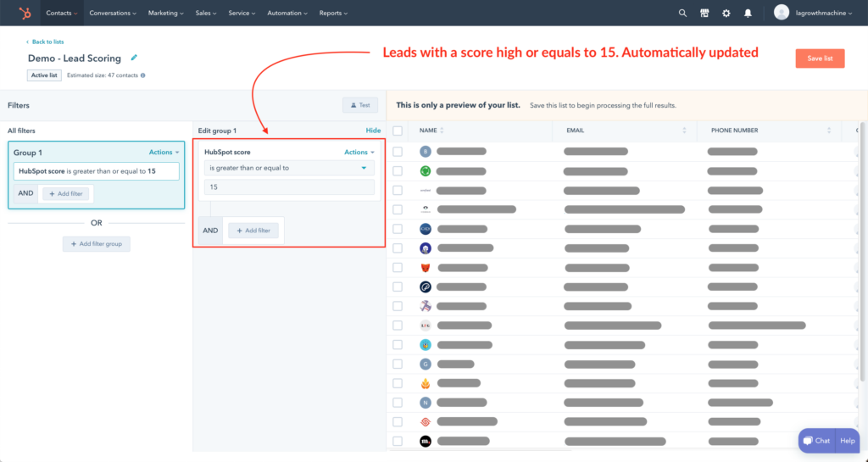
Task: Check the first contact row checkbox
Action: coord(398,152)
